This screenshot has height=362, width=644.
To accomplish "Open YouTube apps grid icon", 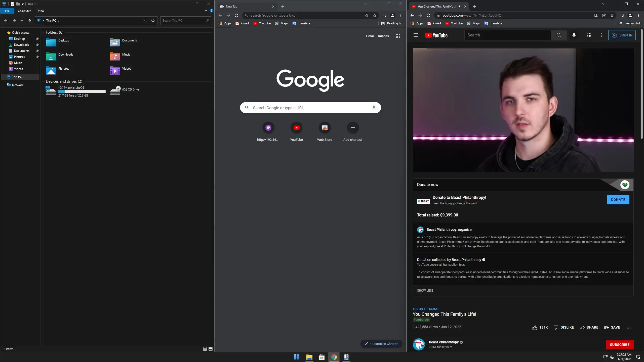I will click(x=589, y=35).
